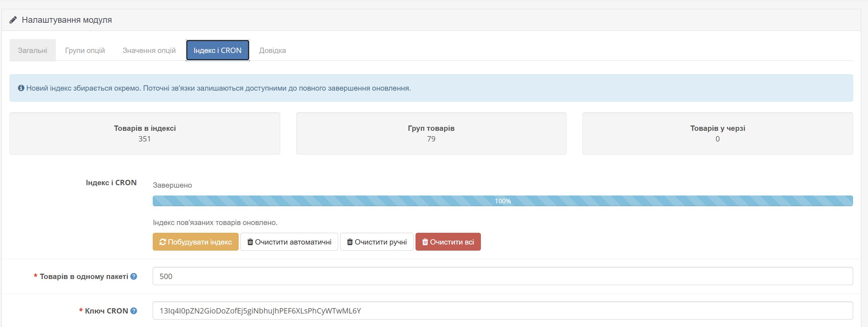
Task: Click the 100% index progress bar
Action: coord(503,201)
